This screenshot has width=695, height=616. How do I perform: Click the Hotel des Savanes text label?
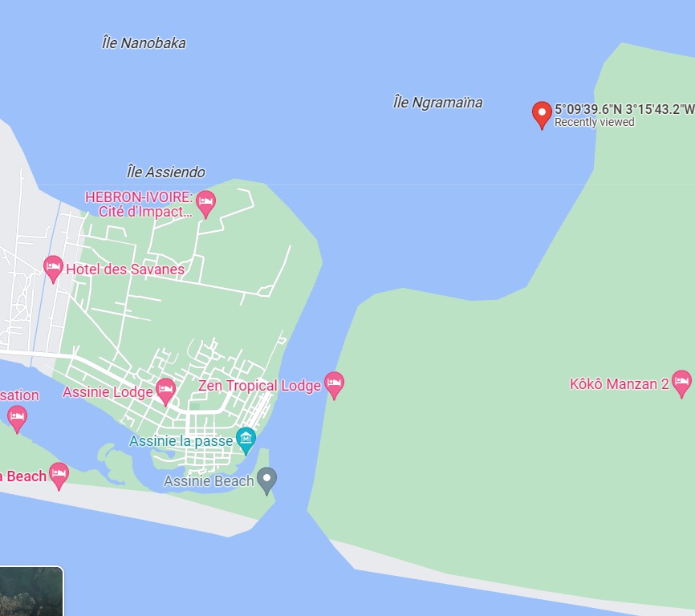point(125,269)
